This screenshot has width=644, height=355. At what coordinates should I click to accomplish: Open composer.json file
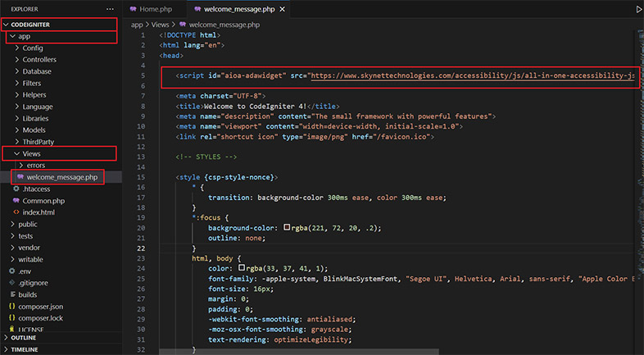click(41, 307)
